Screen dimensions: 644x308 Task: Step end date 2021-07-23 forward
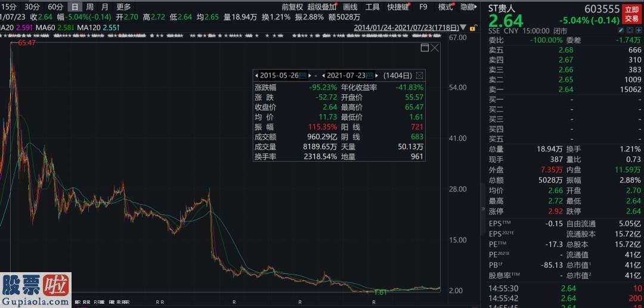click(376, 76)
